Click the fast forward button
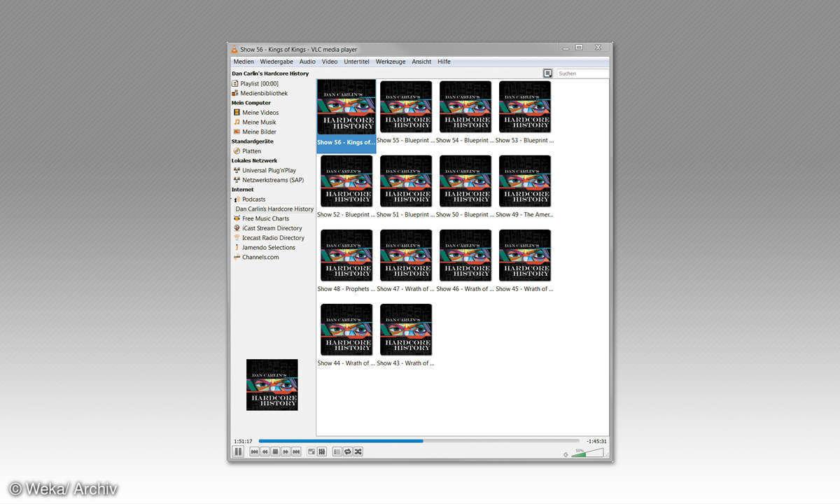Screen dimensions: 840x504 tap(286, 452)
